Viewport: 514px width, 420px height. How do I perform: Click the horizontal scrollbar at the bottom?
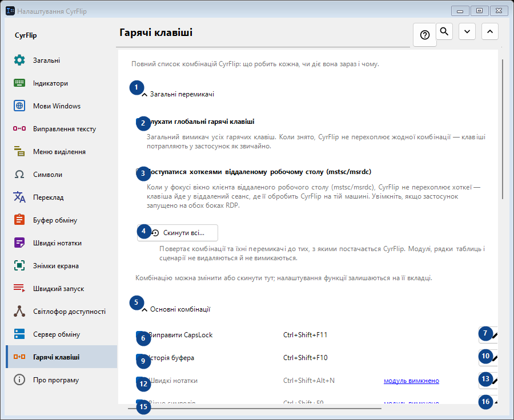click(254, 409)
